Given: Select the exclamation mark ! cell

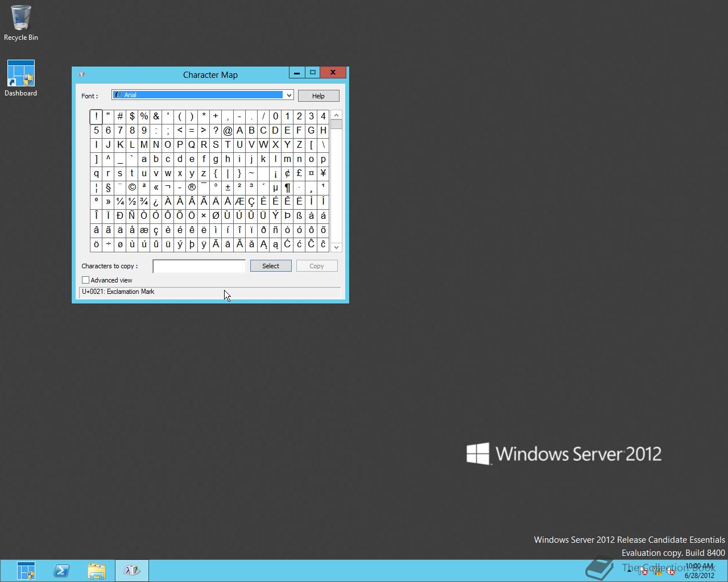Looking at the screenshot, I should [96, 117].
